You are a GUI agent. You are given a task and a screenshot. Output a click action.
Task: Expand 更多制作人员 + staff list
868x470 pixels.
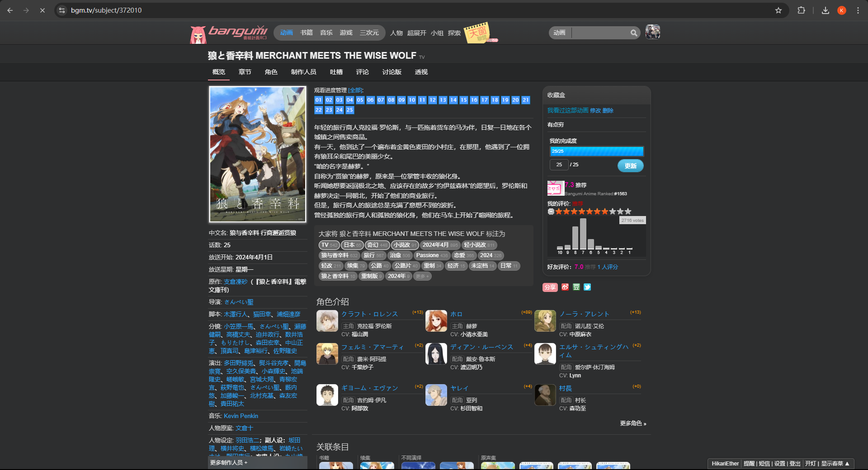(229, 463)
